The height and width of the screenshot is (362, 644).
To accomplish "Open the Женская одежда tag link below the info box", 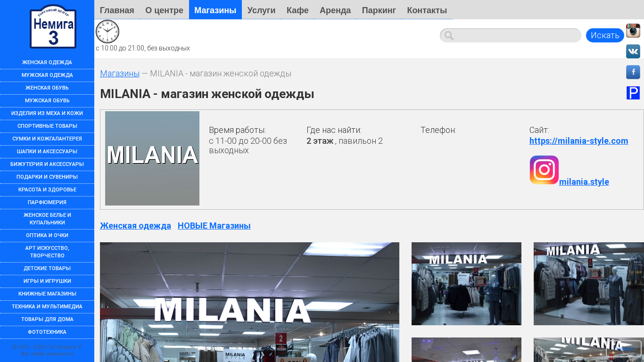I will point(135,226).
